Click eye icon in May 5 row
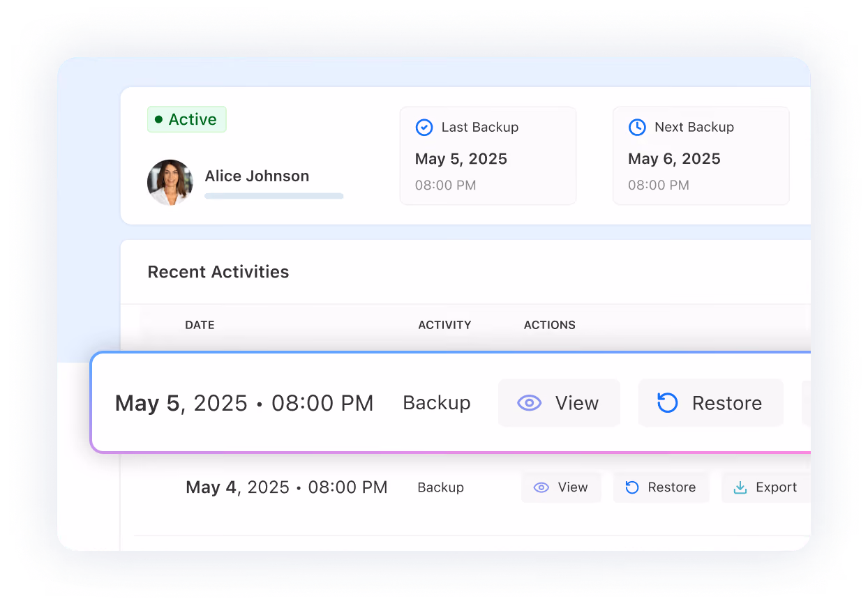 [530, 403]
